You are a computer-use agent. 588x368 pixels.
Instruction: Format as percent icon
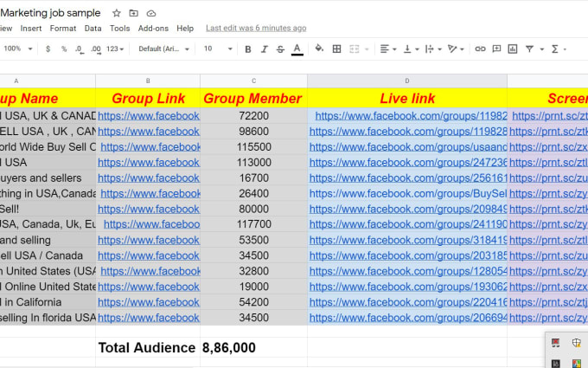tap(64, 48)
